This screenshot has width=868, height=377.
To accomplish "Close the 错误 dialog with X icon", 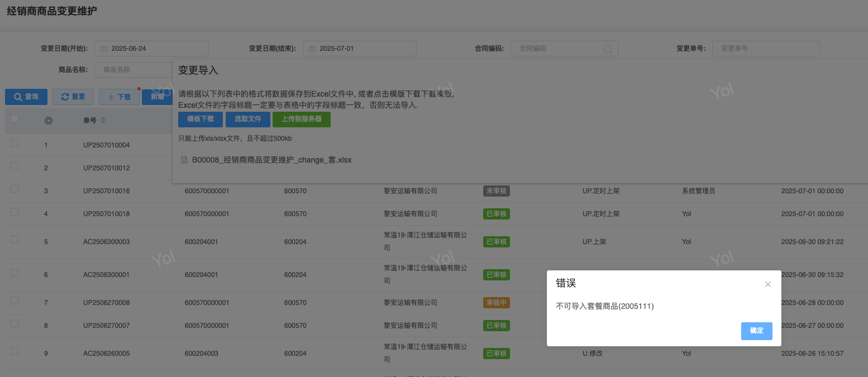I will [768, 284].
